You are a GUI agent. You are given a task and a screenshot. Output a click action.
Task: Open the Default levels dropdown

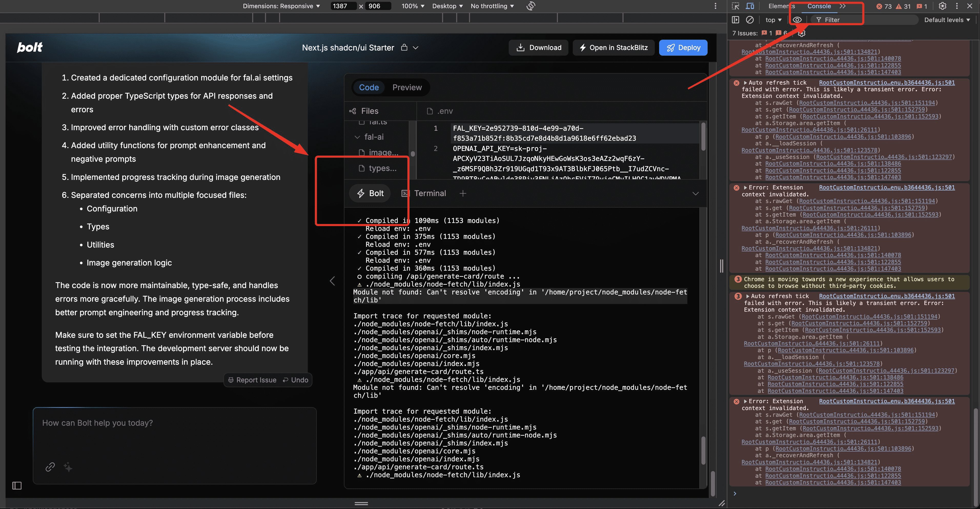tap(947, 20)
